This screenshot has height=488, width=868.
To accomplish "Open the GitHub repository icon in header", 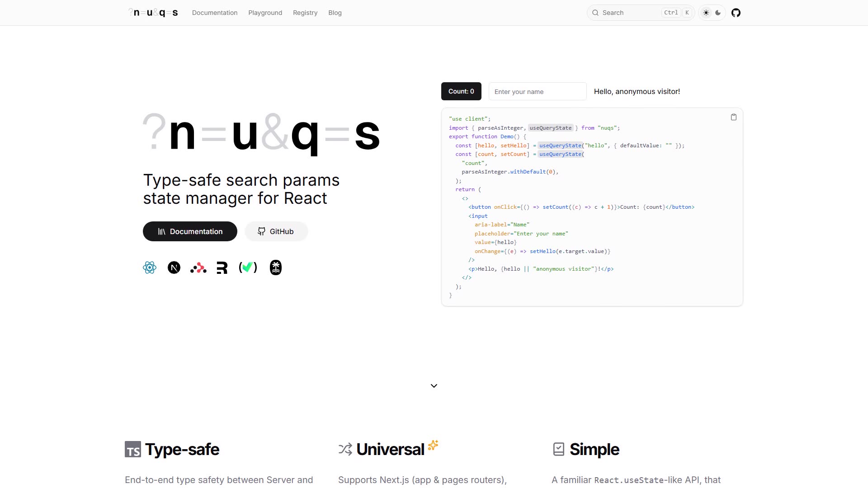I will pos(736,13).
